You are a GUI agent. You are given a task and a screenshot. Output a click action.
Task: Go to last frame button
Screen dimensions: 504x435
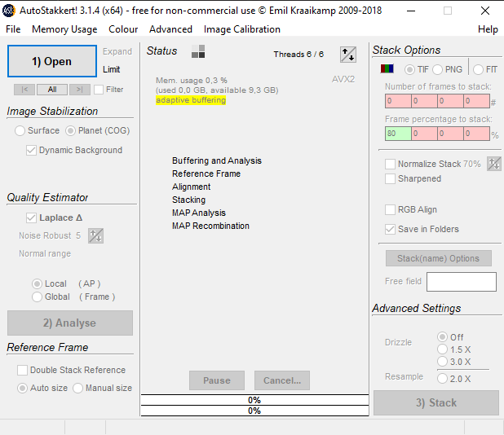[79, 90]
